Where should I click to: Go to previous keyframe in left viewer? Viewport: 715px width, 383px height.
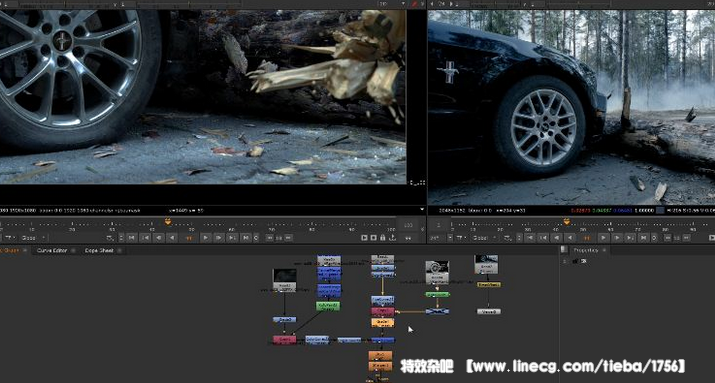pyautogui.click(x=146, y=238)
